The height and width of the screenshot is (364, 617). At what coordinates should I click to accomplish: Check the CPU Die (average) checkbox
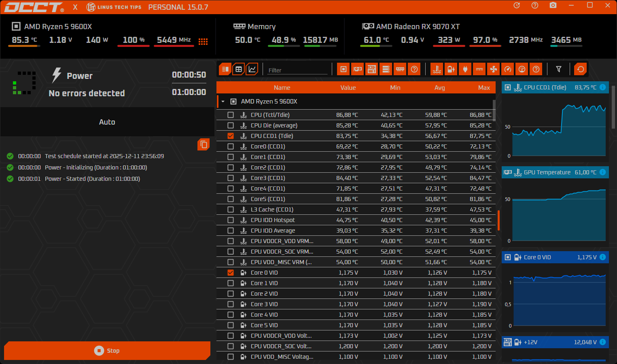(x=231, y=125)
